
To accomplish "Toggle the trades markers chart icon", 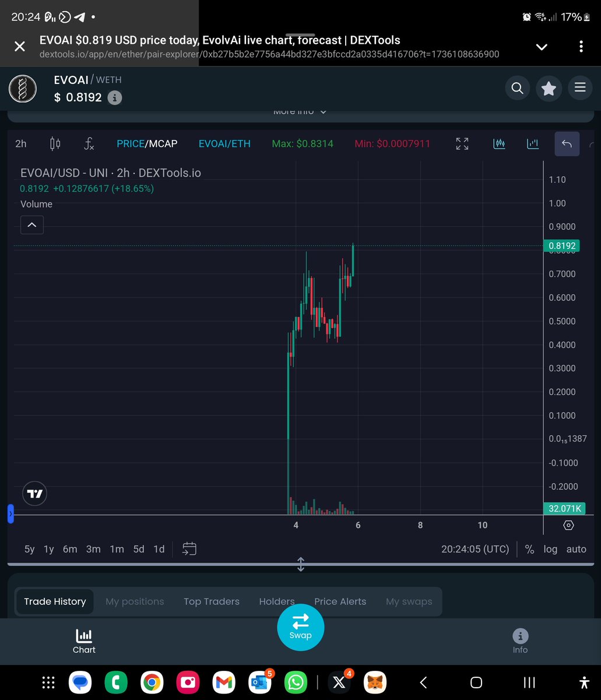I will pos(499,143).
